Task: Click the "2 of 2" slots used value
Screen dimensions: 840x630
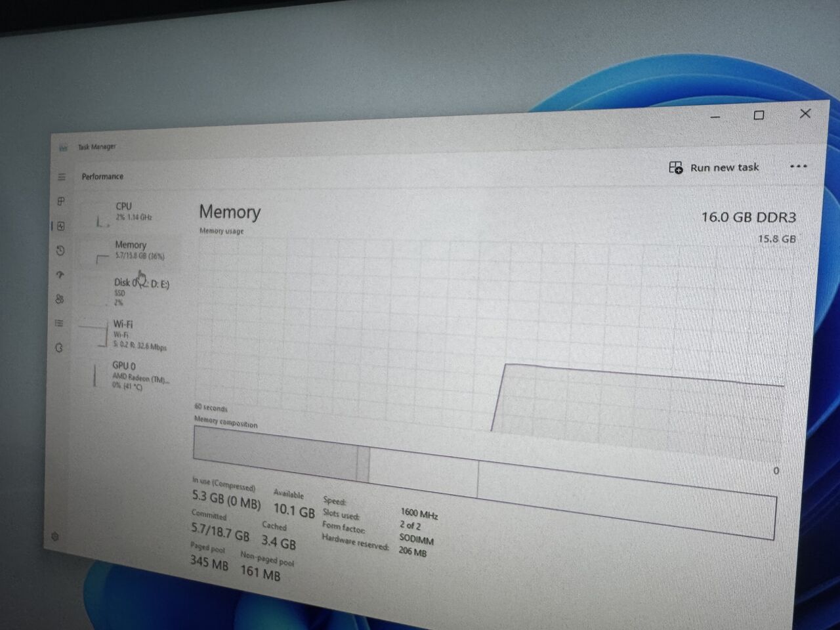Action: [410, 525]
